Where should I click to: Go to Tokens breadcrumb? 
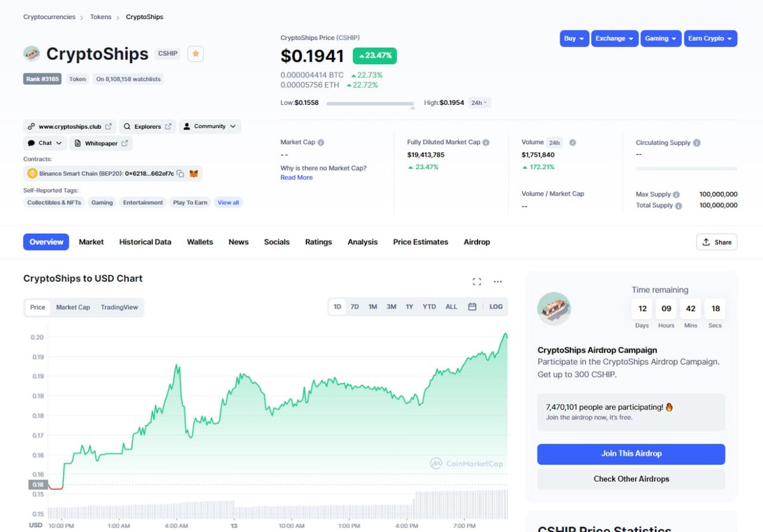[x=100, y=17]
